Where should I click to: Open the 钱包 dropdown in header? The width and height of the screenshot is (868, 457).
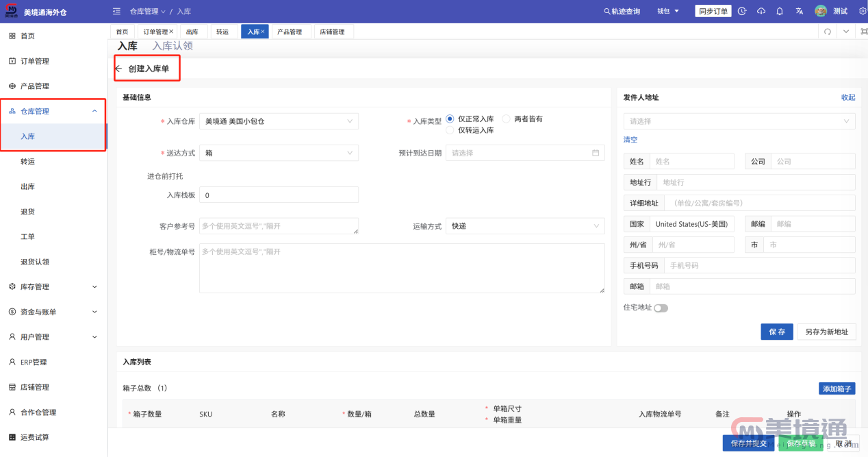668,12
